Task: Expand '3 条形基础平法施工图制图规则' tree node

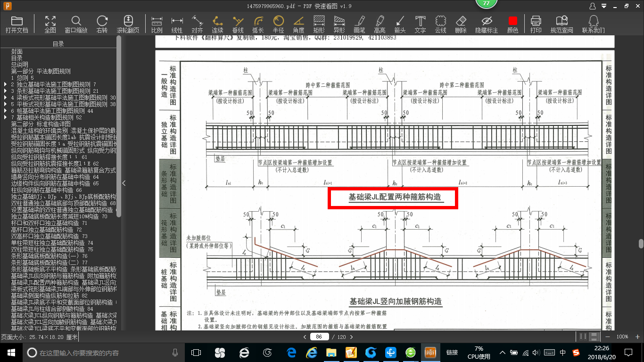Action: tap(5, 91)
